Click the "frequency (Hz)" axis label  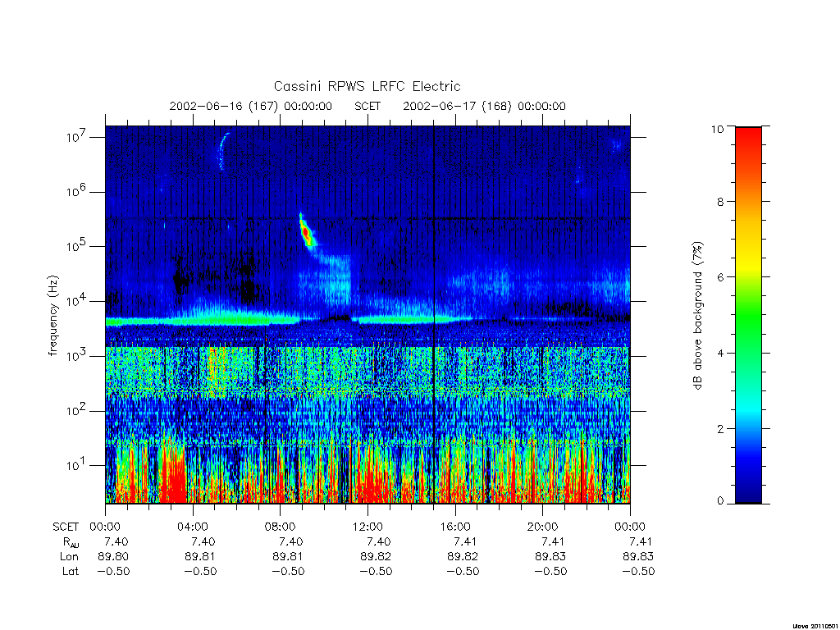tap(52, 316)
